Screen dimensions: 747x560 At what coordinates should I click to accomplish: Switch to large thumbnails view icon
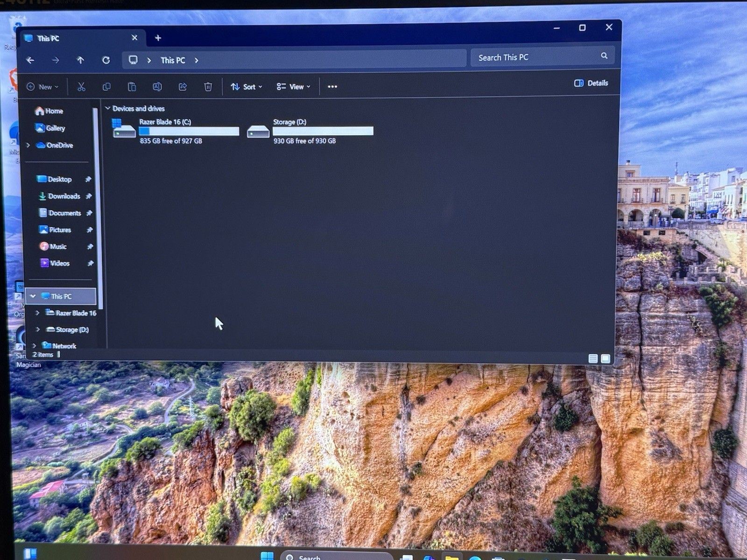[606, 358]
